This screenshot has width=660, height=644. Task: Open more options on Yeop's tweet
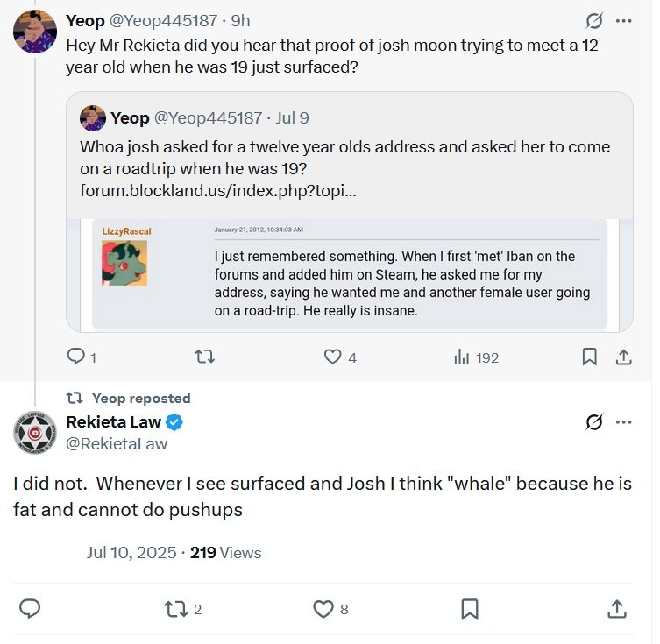point(624,21)
